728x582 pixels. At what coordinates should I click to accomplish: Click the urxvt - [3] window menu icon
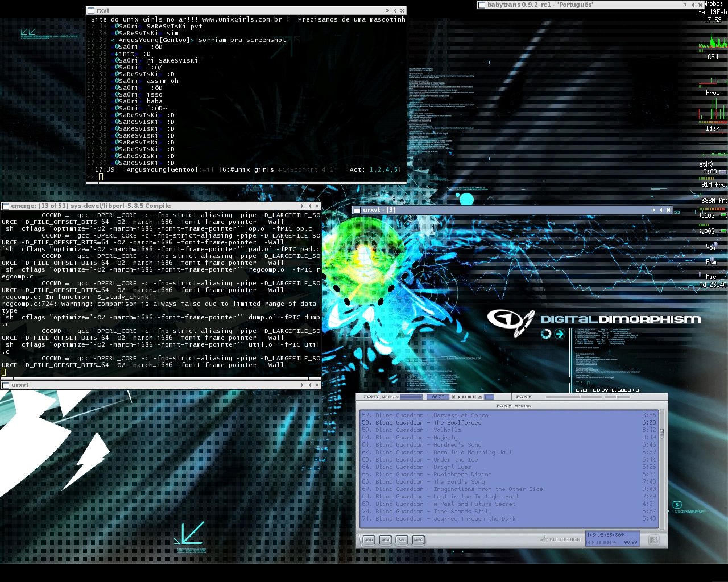tap(357, 210)
